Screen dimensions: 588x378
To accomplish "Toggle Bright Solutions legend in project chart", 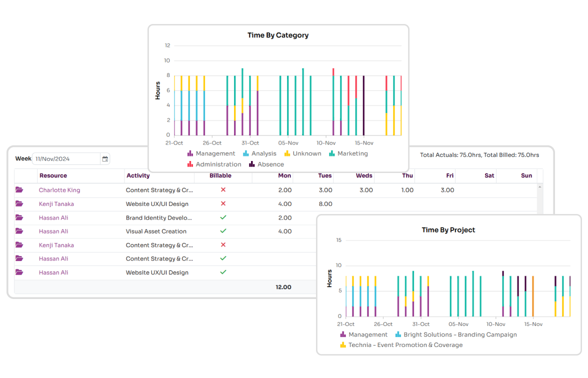I will point(456,334).
